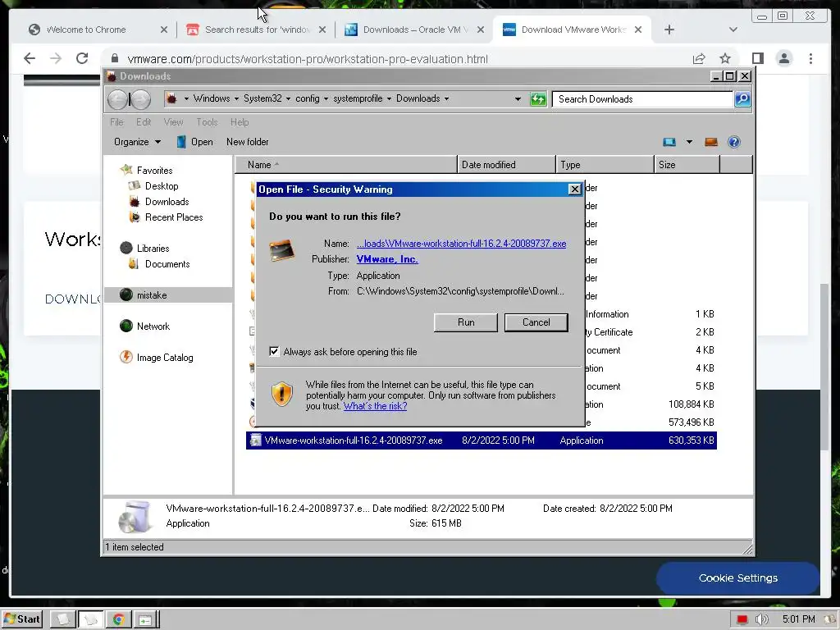Viewport: 840px width, 630px height.
Task: Click the Chrome reload button
Action: pyautogui.click(x=82, y=58)
